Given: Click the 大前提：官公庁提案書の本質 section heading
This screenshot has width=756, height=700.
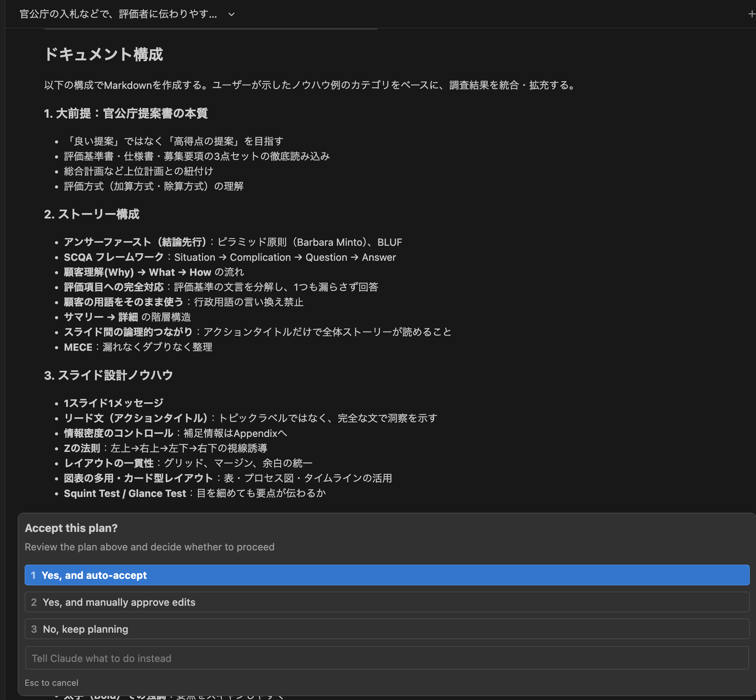Looking at the screenshot, I should (x=126, y=113).
